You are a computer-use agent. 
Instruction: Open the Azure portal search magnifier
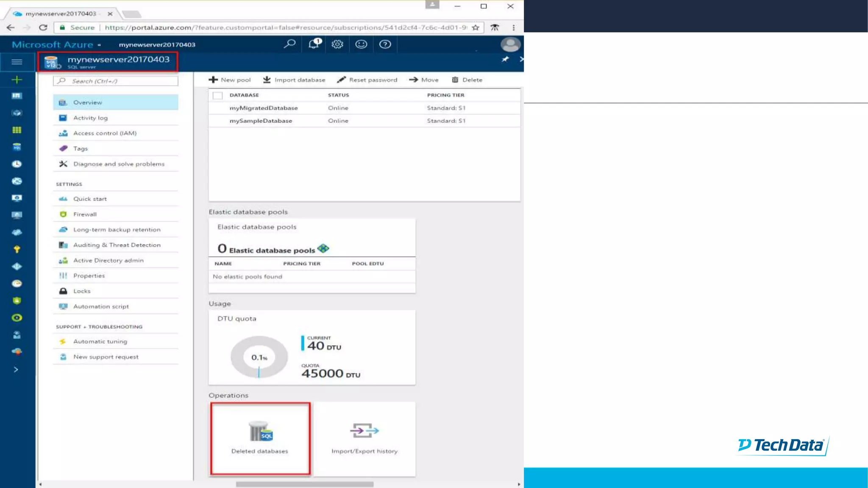point(289,44)
